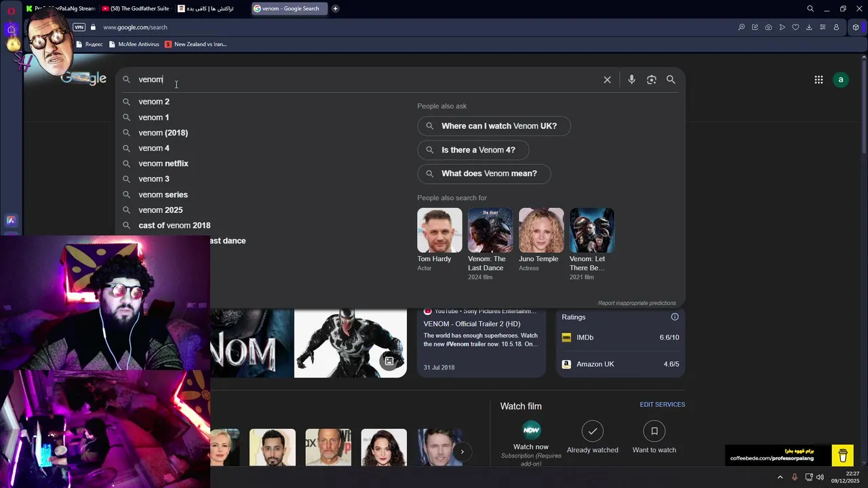Choose the 'venom 2025' suggestion

[x=161, y=210]
